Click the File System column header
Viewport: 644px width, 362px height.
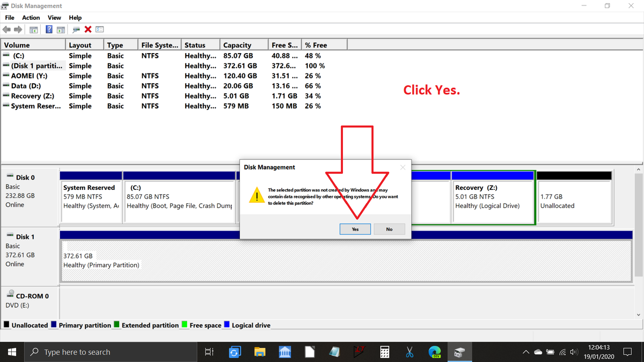(158, 45)
